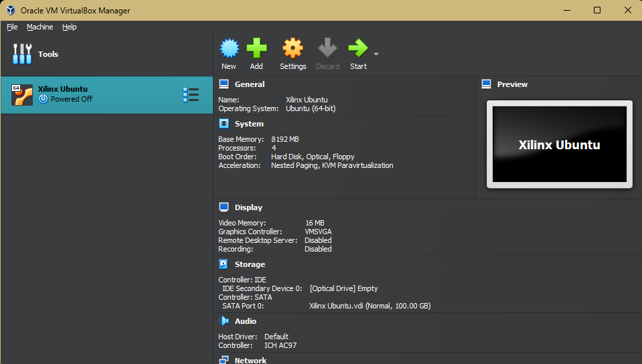Image resolution: width=642 pixels, height=364 pixels.
Task: Click the Display section monitor icon
Action: pyautogui.click(x=224, y=207)
